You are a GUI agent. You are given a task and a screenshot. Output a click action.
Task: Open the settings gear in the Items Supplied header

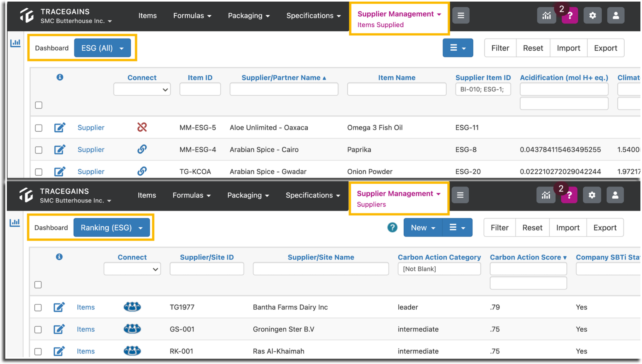[592, 16]
